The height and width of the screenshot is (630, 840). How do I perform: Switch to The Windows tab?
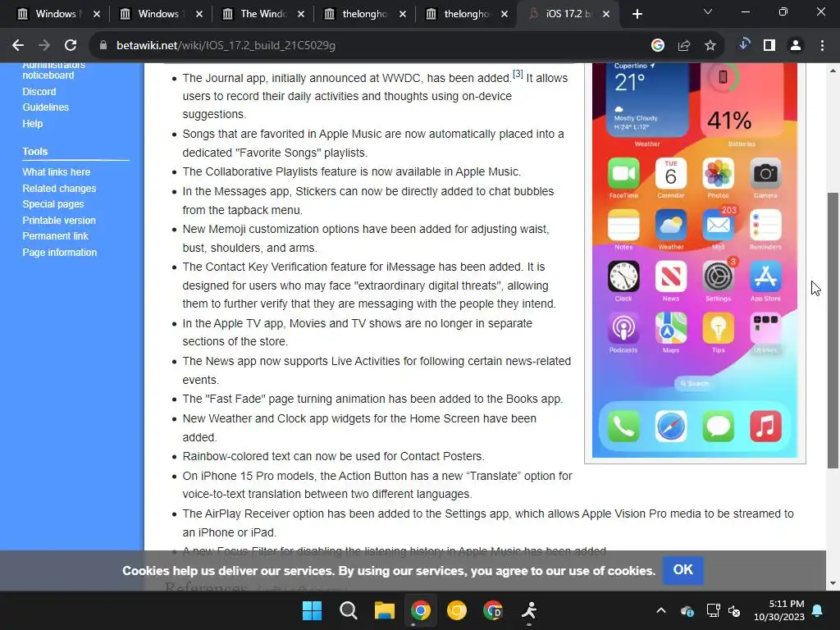256,14
